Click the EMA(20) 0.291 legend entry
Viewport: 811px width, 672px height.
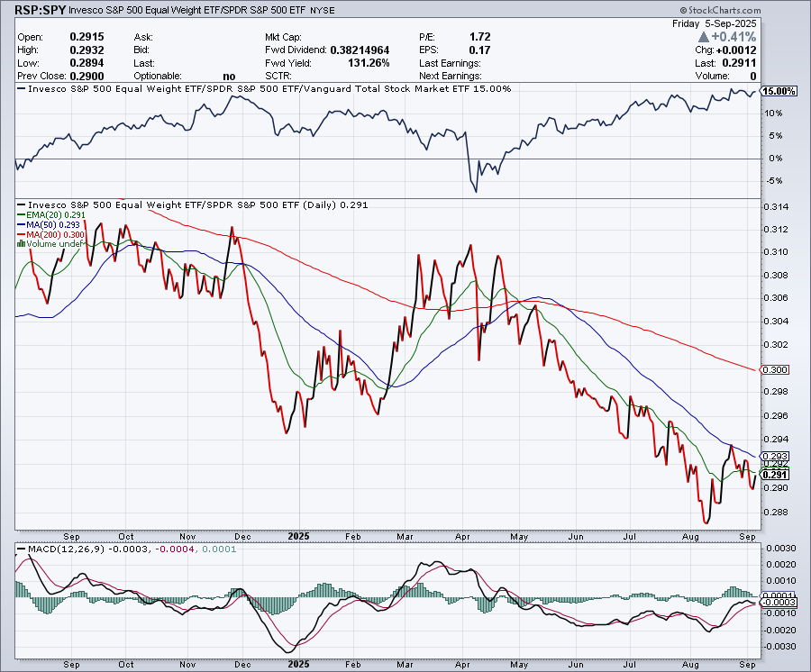(51, 215)
